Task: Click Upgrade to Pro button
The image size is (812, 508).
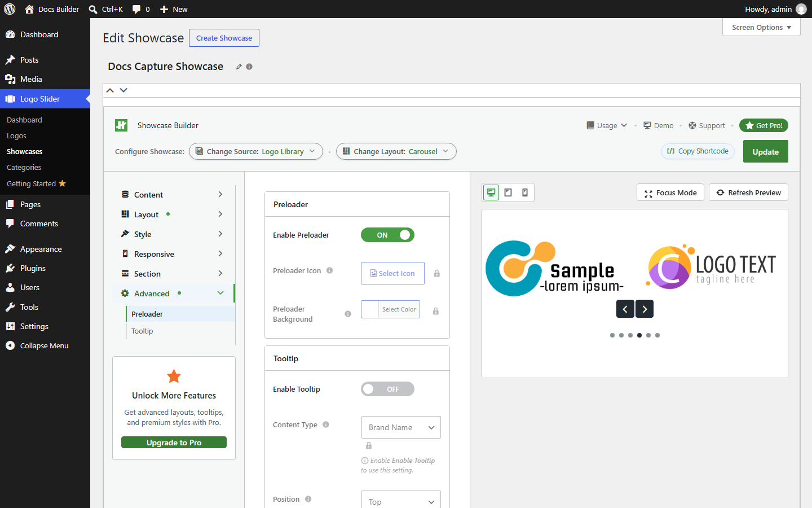Action: click(174, 443)
